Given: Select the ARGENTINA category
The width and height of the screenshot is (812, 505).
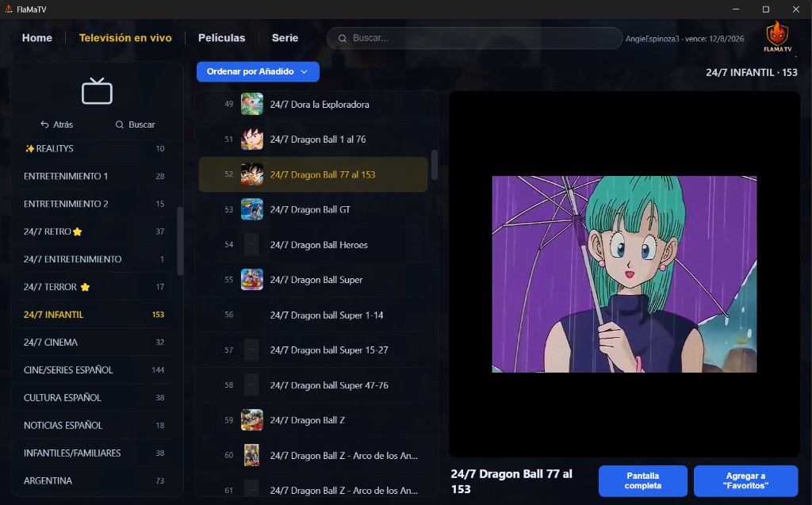Looking at the screenshot, I should (94, 480).
